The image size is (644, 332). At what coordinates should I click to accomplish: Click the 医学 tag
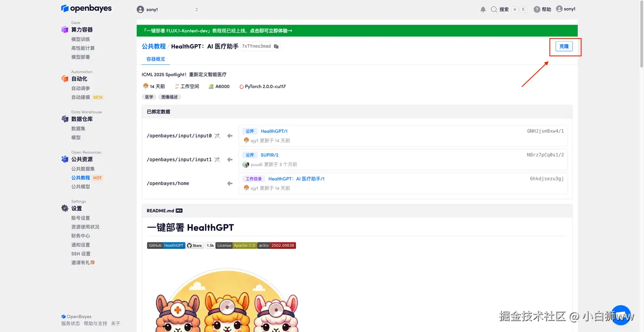[149, 97]
